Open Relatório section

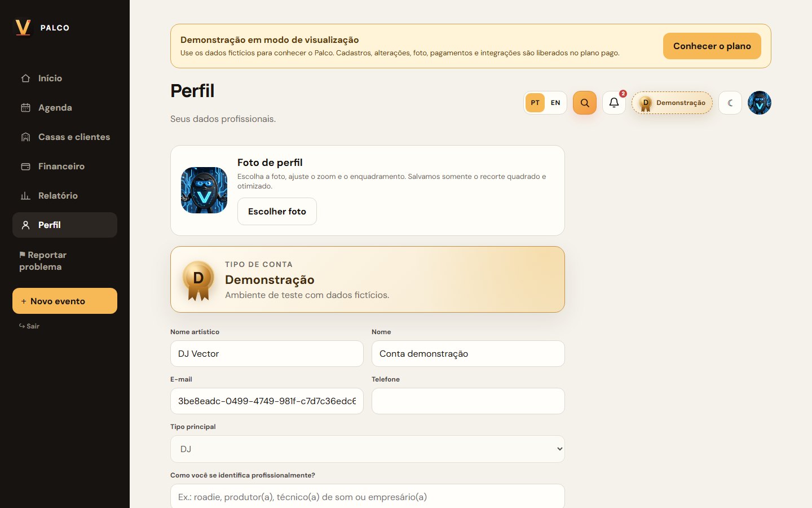point(65,196)
